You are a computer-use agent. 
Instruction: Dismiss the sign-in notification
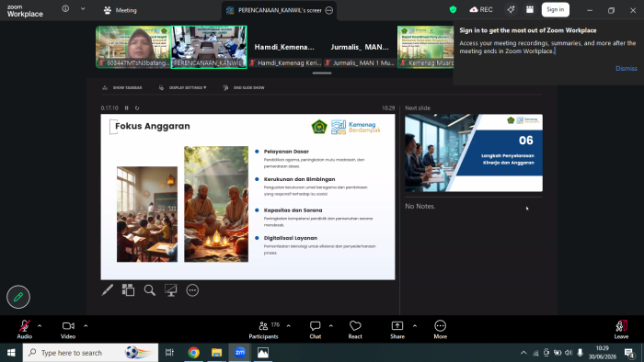[626, 69]
